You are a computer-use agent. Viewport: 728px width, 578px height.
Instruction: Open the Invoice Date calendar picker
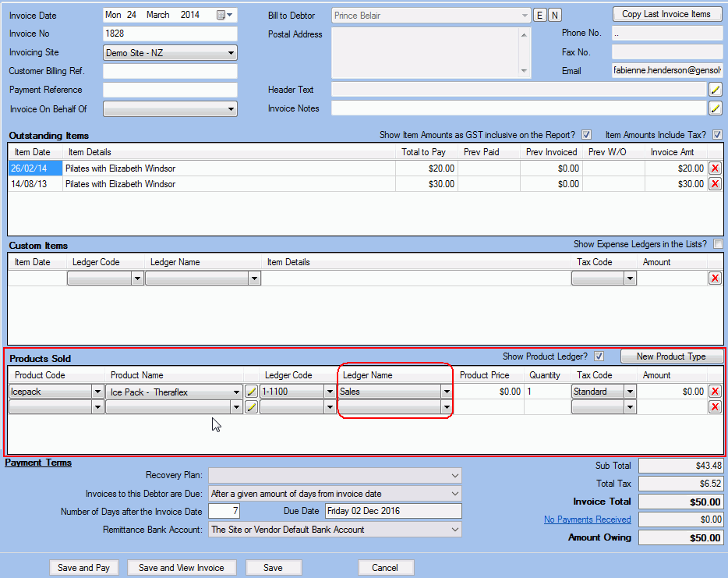(x=224, y=15)
